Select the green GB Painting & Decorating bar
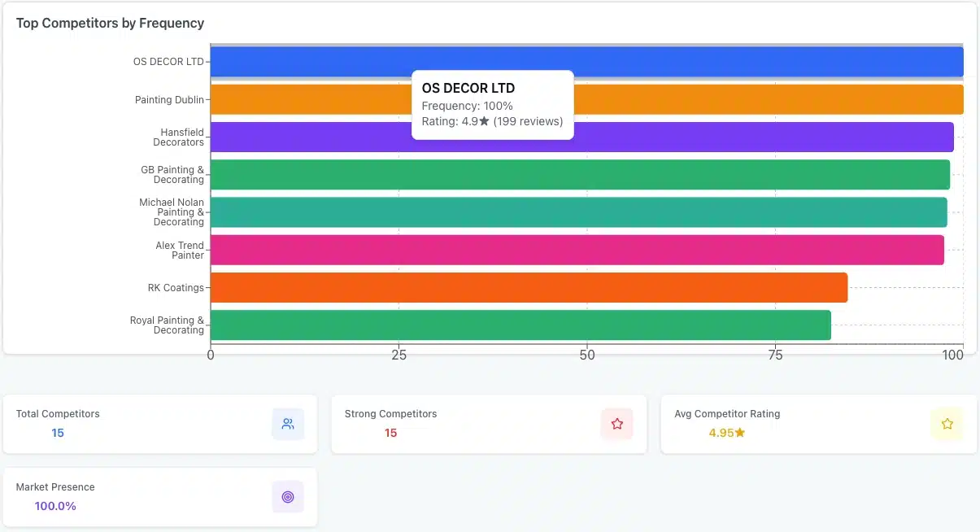 coord(581,175)
